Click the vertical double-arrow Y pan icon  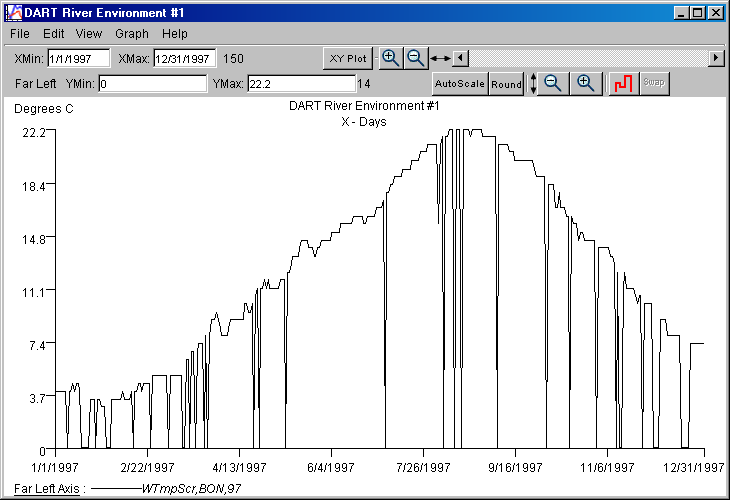tap(533, 84)
